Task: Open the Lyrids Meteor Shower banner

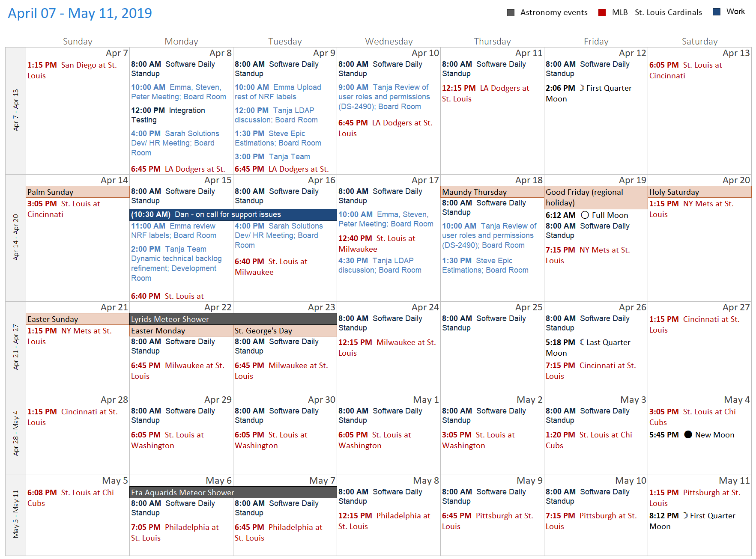Action: click(x=233, y=319)
